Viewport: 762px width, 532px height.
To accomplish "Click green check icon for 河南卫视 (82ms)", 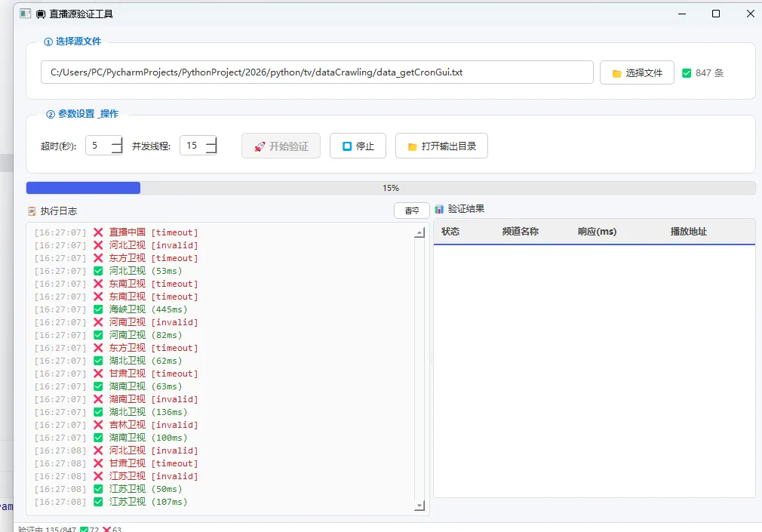I will [x=98, y=334].
